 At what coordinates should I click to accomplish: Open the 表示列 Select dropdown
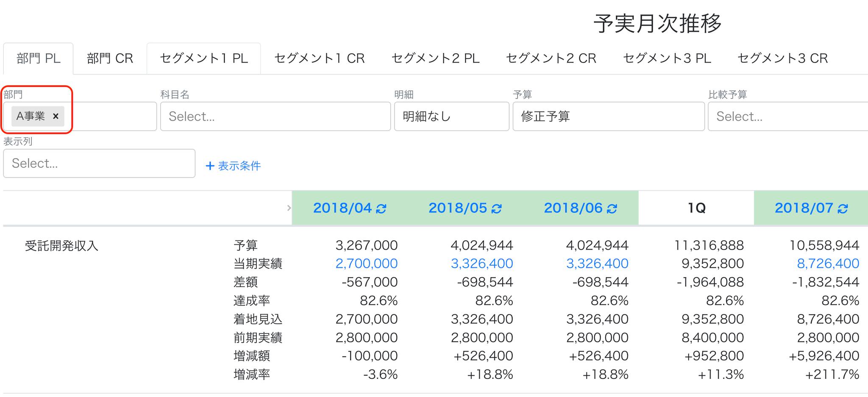click(x=99, y=163)
